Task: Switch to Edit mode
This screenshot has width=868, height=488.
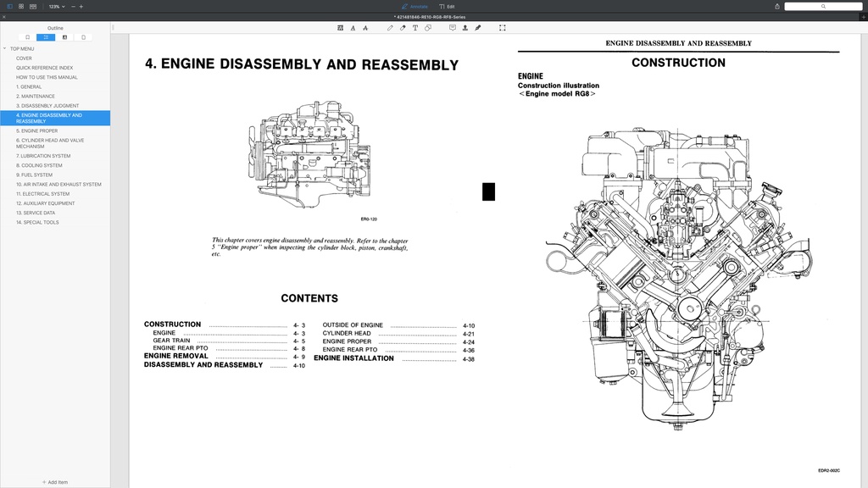Action: [x=447, y=7]
